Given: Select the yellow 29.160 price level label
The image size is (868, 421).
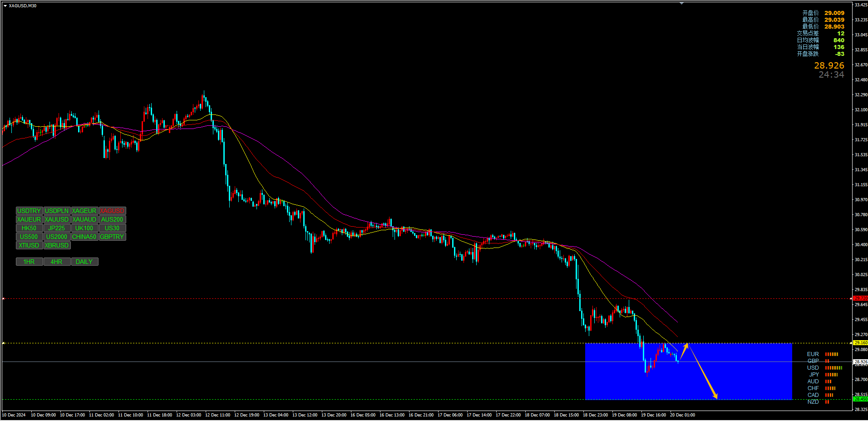Looking at the screenshot, I should coord(860,343).
